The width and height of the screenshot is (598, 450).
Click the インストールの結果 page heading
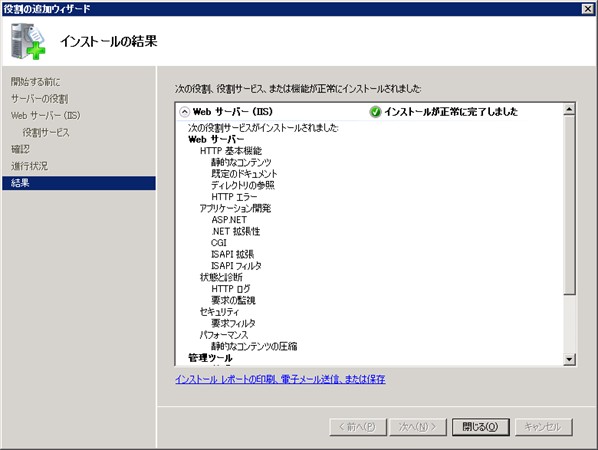point(109,41)
